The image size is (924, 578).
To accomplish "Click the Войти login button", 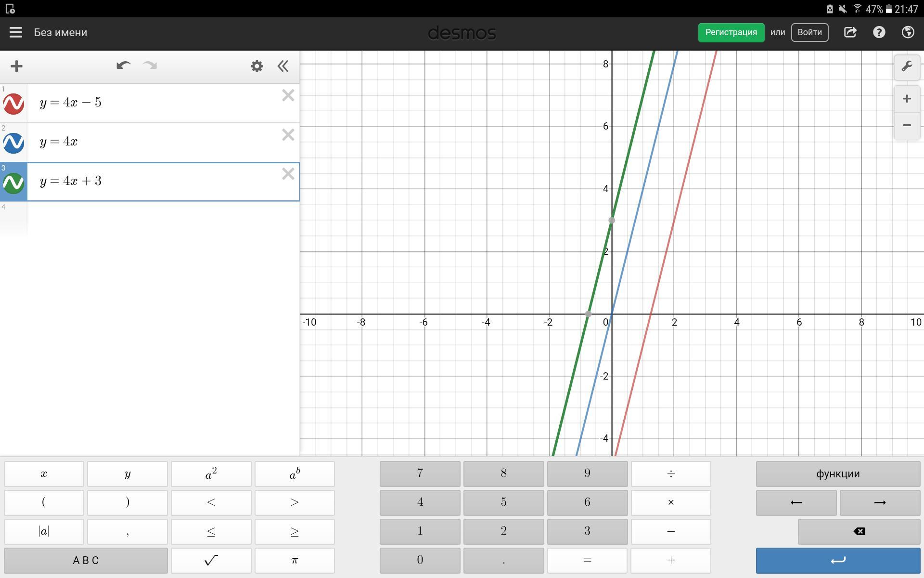I will pyautogui.click(x=809, y=32).
